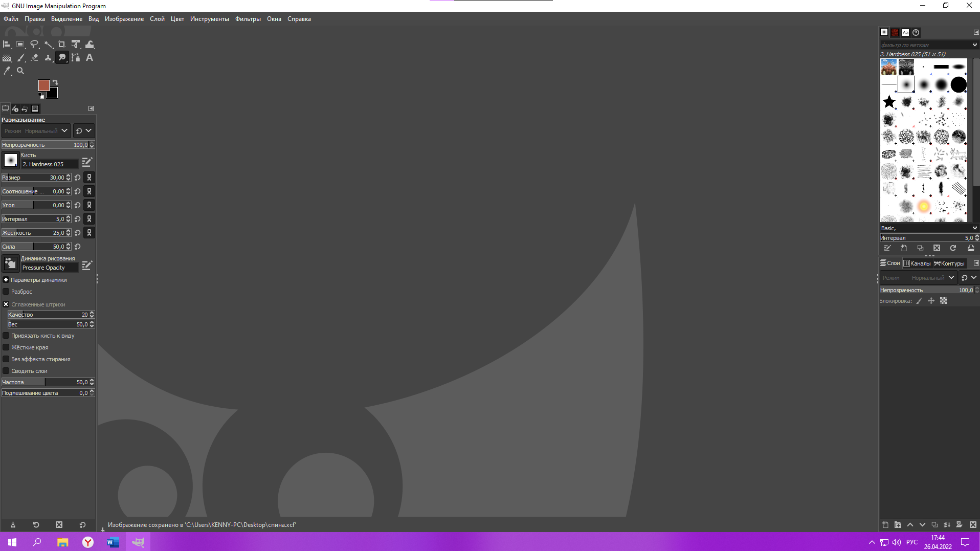Viewport: 980px width, 551px height.
Task: Open black background color swatch
Action: tap(54, 94)
